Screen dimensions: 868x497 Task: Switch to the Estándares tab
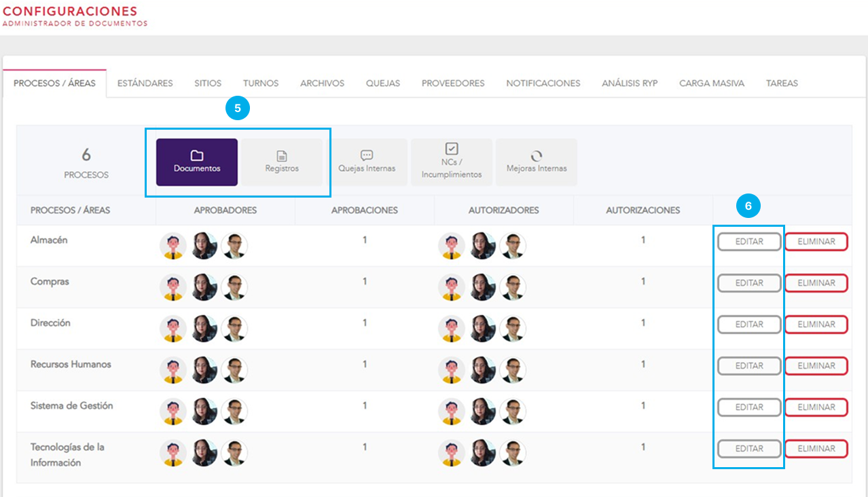coord(145,84)
